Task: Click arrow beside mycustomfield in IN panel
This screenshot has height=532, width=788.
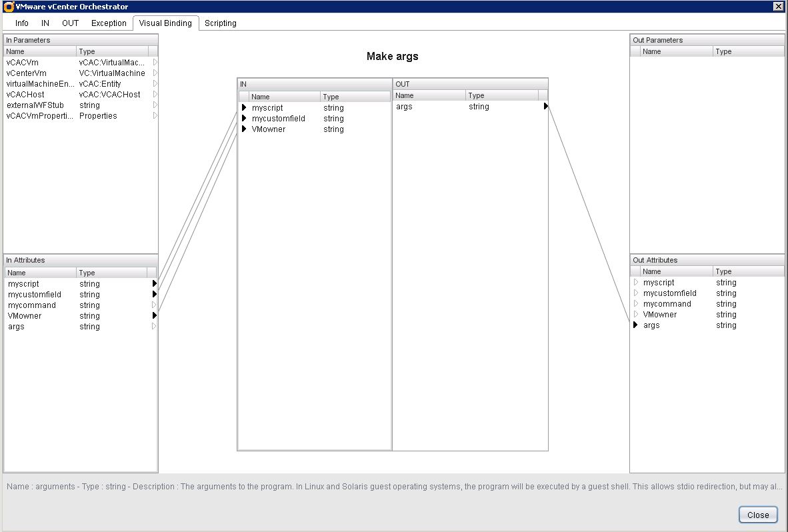Action: tap(244, 119)
